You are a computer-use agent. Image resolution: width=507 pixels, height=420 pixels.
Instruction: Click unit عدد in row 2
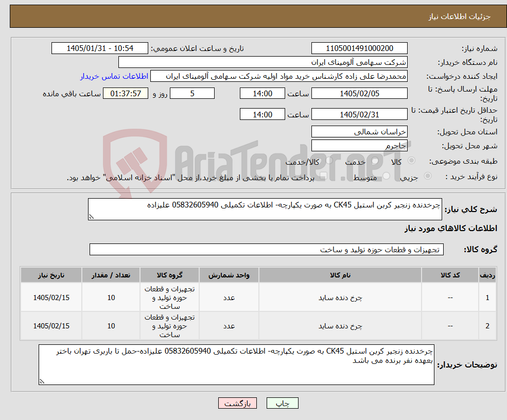[x=229, y=326]
